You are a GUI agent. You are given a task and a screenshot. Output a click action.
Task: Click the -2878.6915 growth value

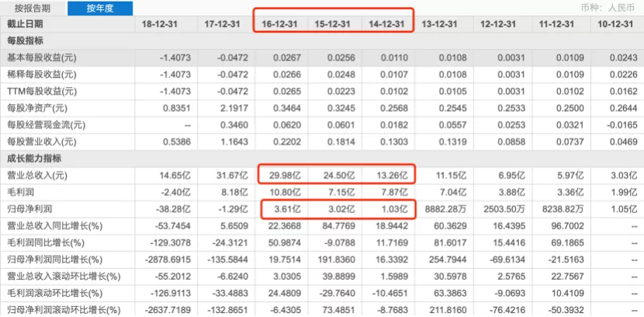pyautogui.click(x=168, y=260)
